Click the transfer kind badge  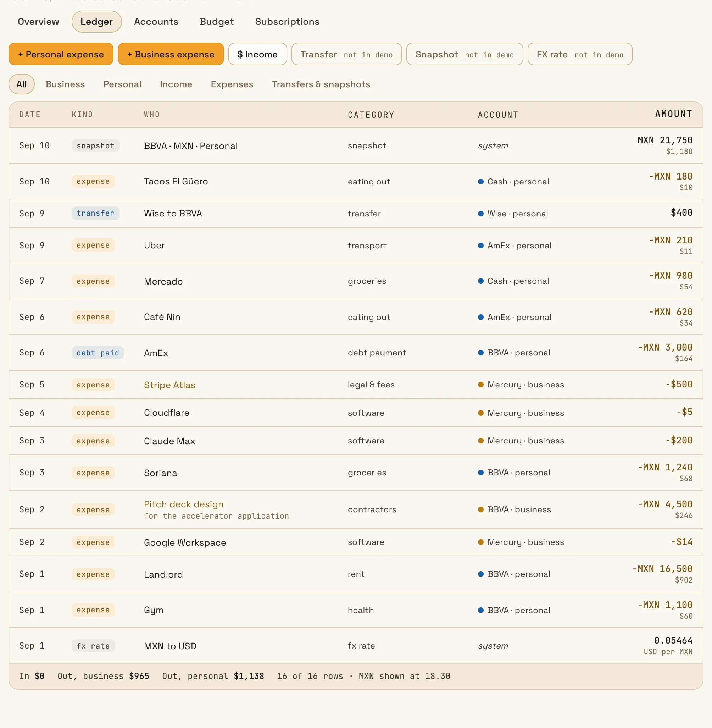[x=95, y=213]
